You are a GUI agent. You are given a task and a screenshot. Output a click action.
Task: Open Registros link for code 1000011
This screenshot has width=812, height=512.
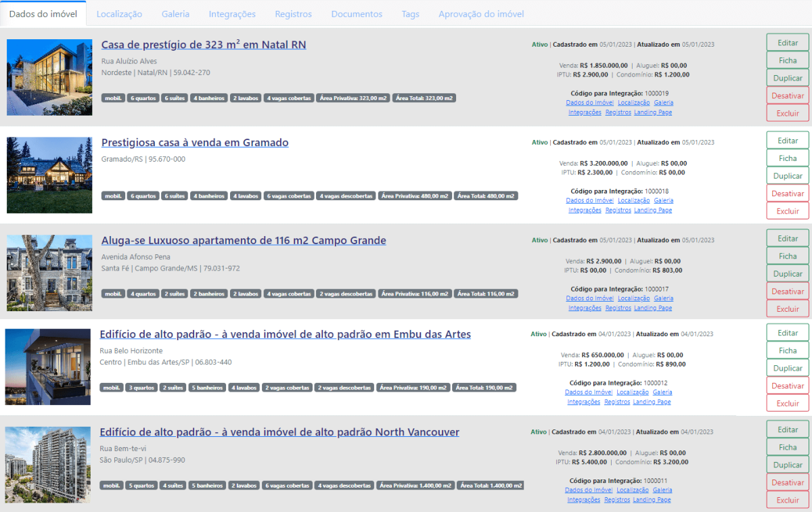coord(616,500)
